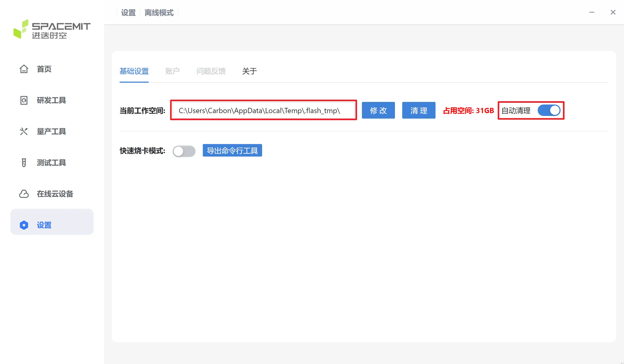Switch to 问题反馈 tab
The height and width of the screenshot is (364, 624).
[211, 71]
